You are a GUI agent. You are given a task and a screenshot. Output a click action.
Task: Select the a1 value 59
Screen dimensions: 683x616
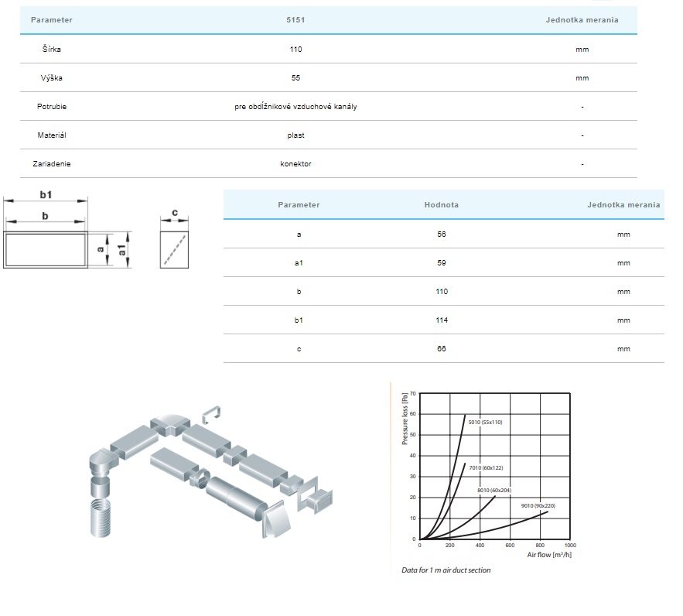tap(441, 262)
